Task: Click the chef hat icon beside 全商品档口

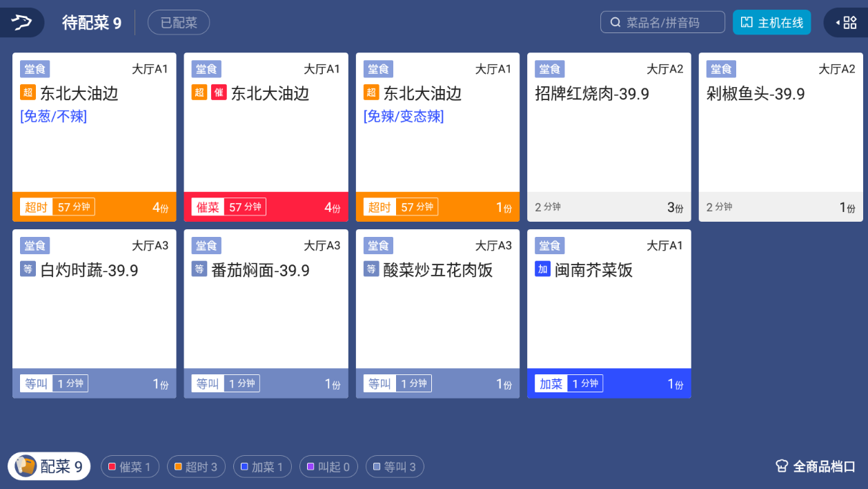Action: pos(782,466)
